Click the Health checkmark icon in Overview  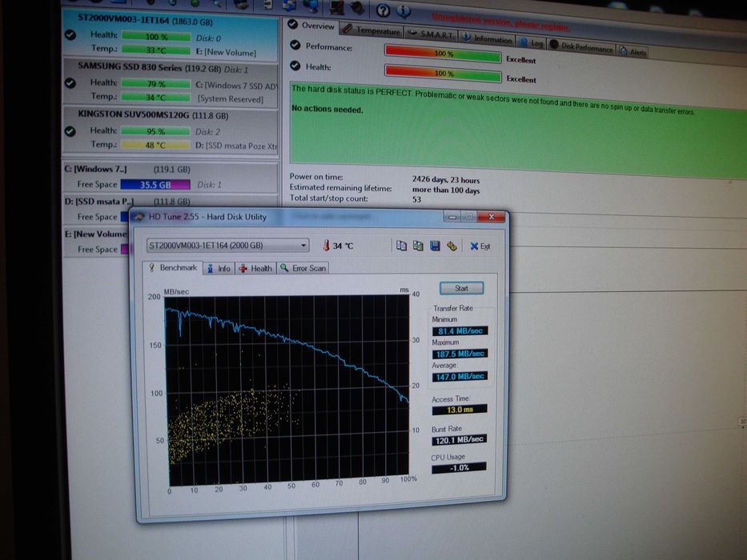click(295, 66)
